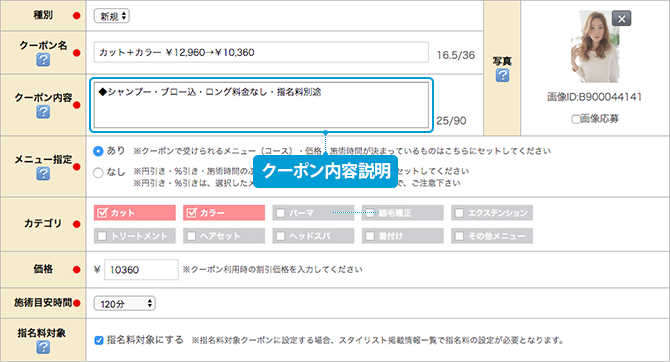
Task: Check the トリートメント category
Action: (135, 236)
